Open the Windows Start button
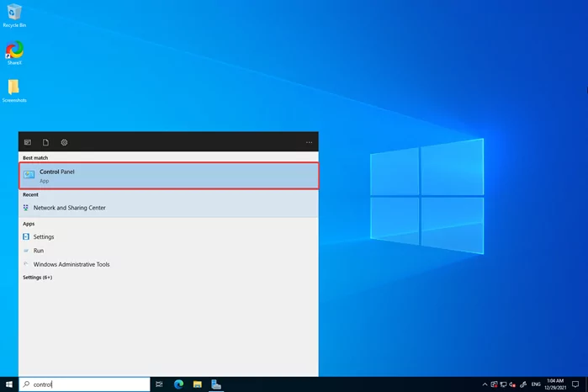This screenshot has height=392, width=588. coord(9,384)
